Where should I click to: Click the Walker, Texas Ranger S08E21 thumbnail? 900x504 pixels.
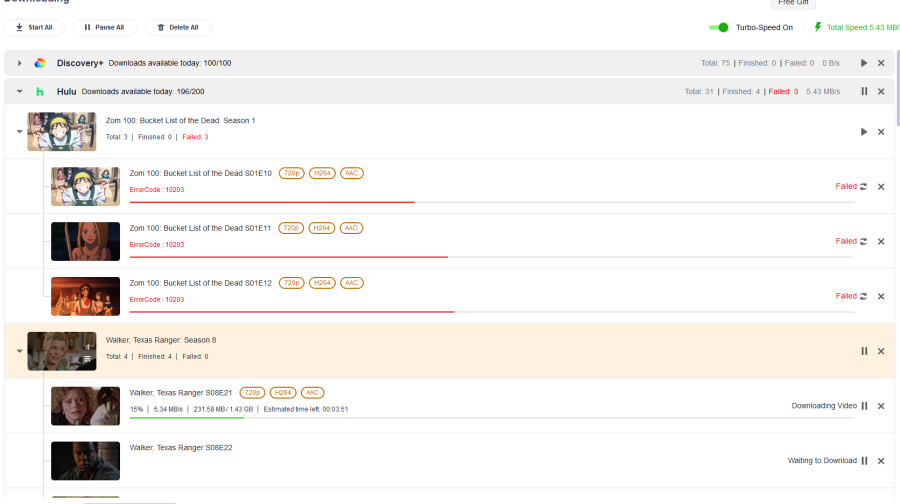(85, 406)
